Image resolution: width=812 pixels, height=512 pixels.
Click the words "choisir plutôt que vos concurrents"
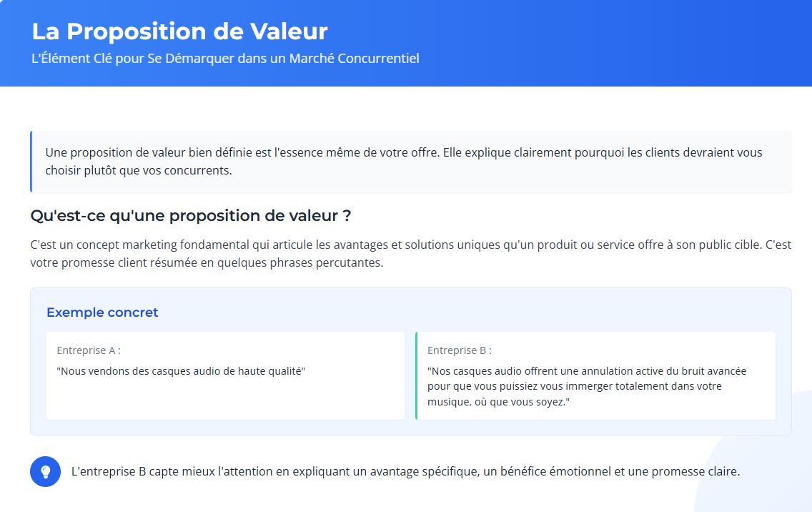137,170
